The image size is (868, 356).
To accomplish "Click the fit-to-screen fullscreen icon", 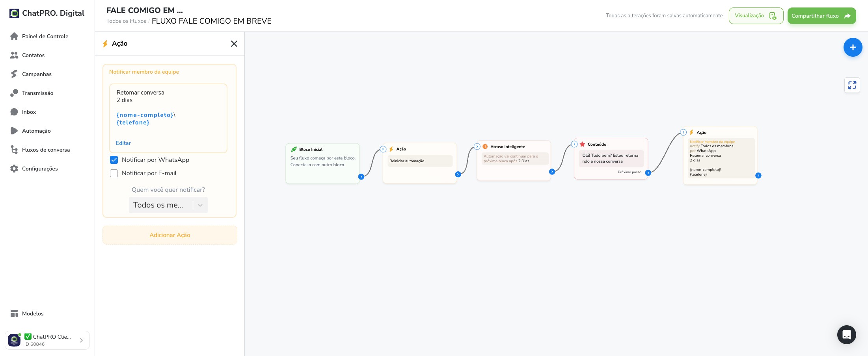I will tap(852, 85).
